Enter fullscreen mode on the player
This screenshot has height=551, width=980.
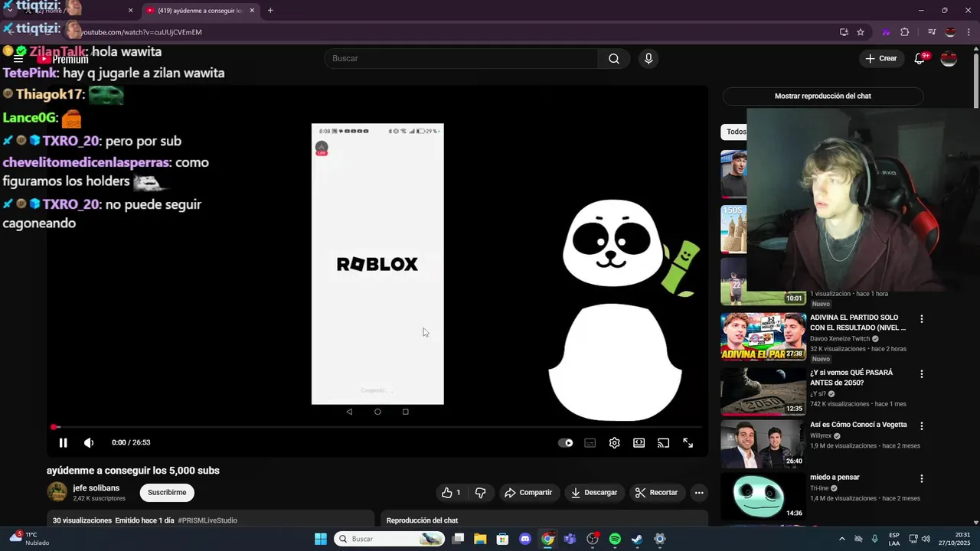688,442
